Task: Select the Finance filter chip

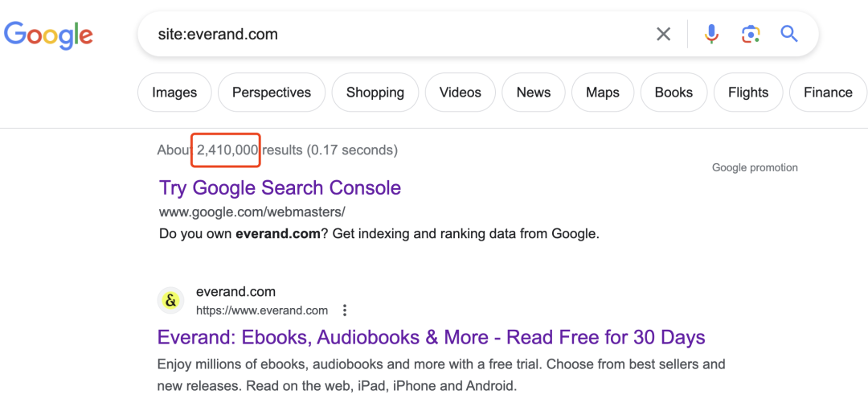Action: (828, 92)
